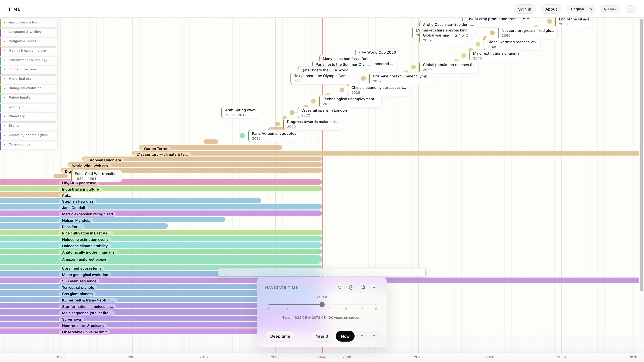Open the About page
Image resolution: width=644 pixels, height=362 pixels.
(551, 9)
